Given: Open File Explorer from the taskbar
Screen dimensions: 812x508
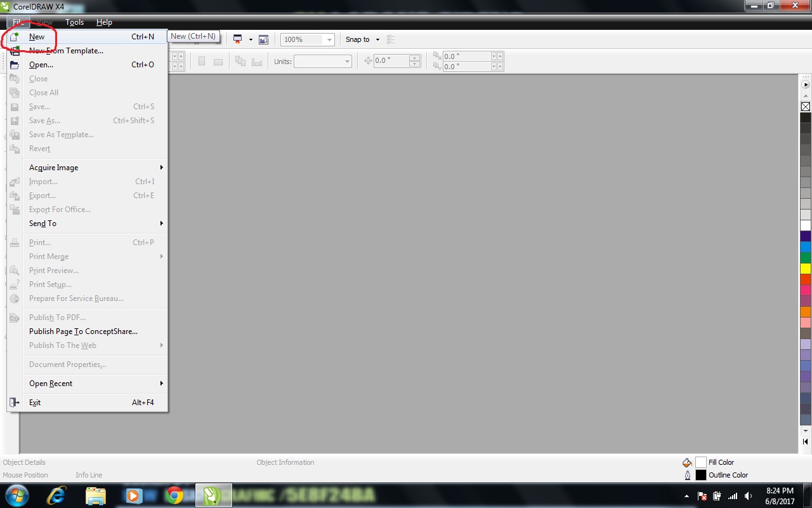Looking at the screenshot, I should coord(95,495).
